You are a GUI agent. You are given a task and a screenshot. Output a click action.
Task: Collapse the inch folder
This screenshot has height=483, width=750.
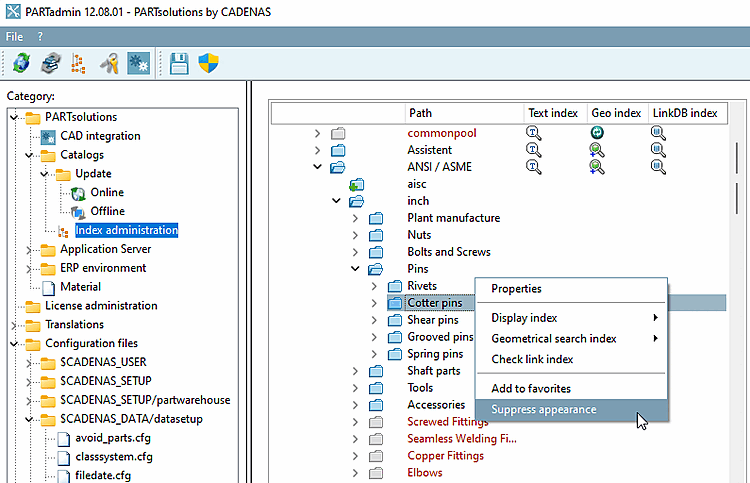[x=336, y=201]
